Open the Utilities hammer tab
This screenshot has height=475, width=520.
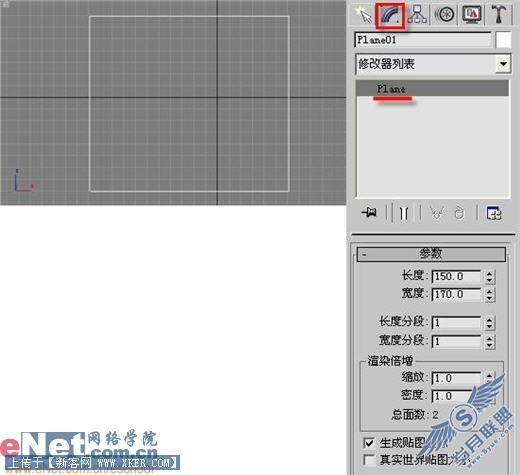point(499,14)
